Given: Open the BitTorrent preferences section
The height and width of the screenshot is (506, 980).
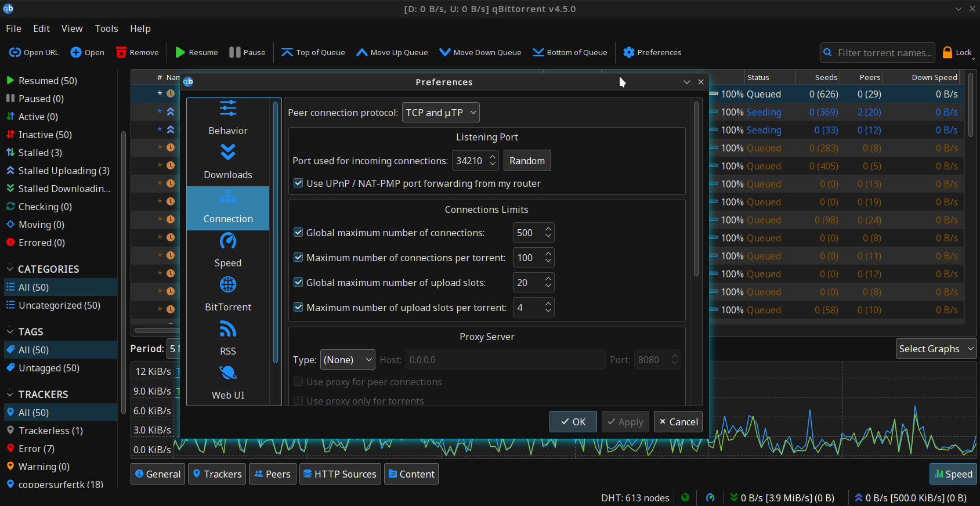Looking at the screenshot, I should pyautogui.click(x=228, y=295).
